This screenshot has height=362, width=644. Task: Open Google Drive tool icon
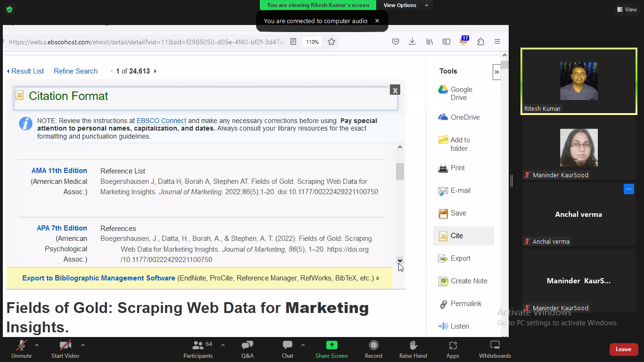point(443,90)
